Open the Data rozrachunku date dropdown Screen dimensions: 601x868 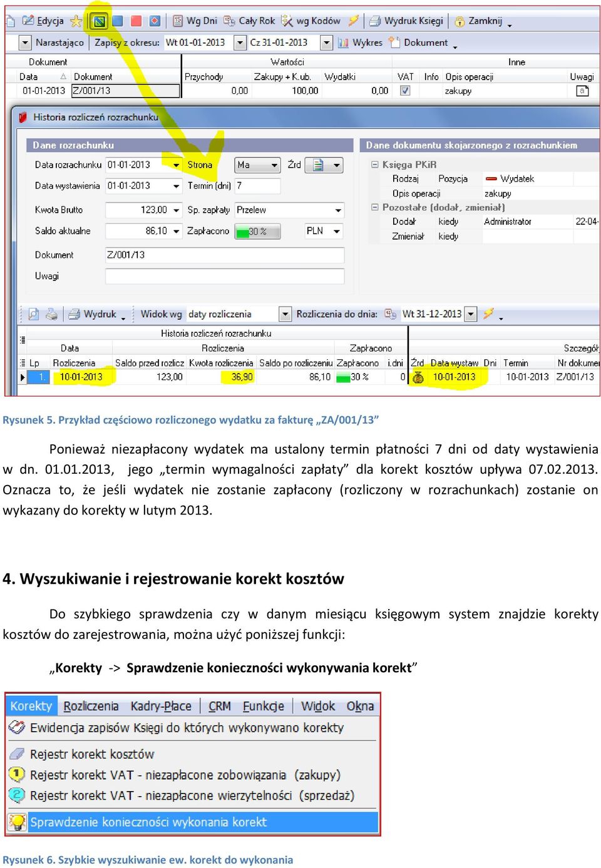[176, 165]
